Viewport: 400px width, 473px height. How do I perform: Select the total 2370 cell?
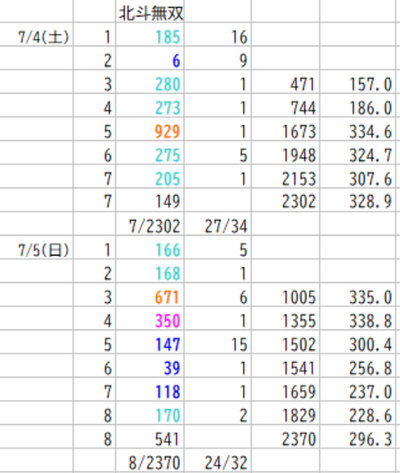[286, 439]
